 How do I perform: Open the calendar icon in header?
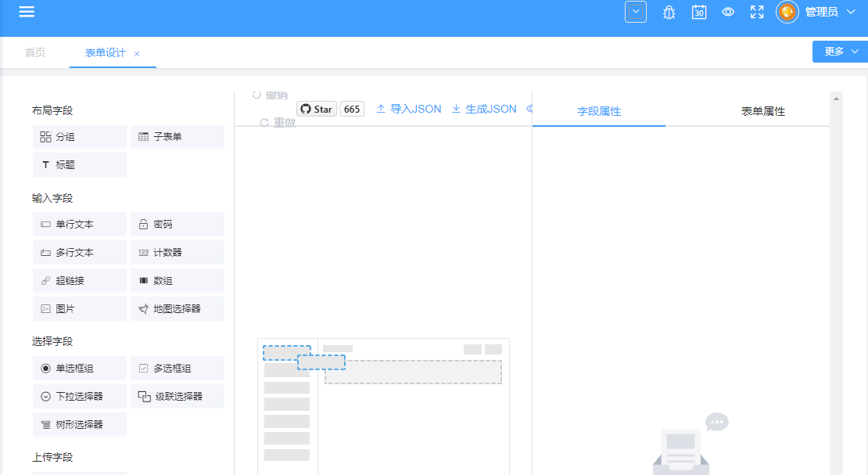point(699,12)
